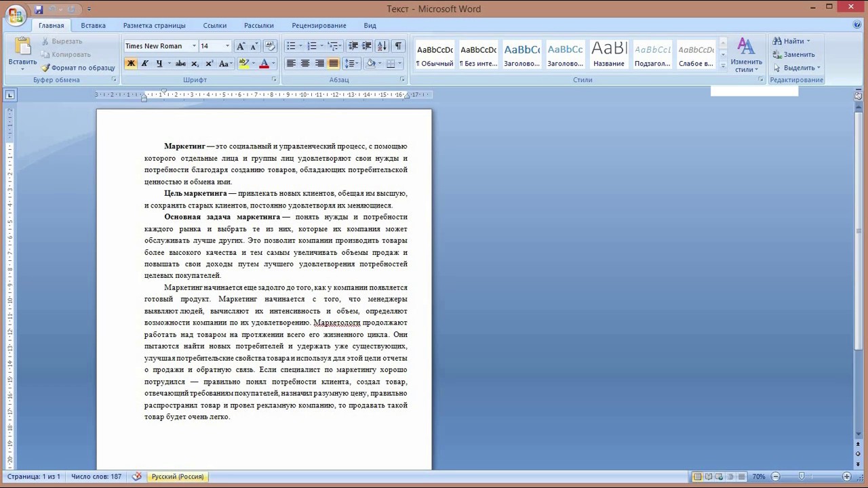Increase paragraph indent

[x=367, y=46]
